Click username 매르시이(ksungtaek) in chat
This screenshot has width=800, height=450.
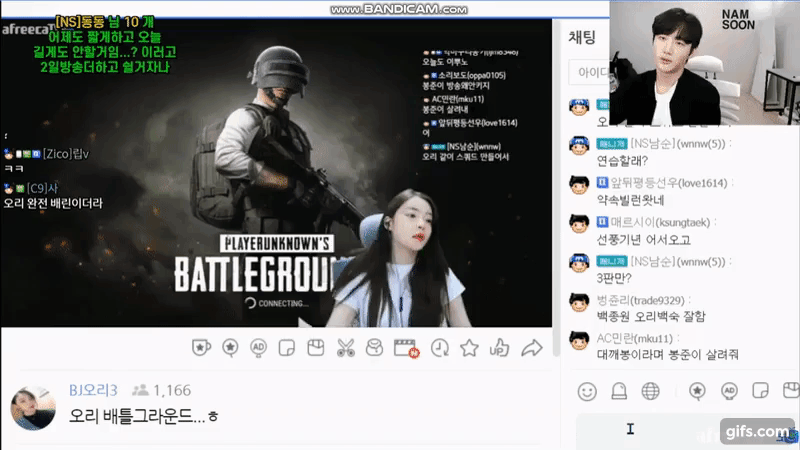point(660,222)
